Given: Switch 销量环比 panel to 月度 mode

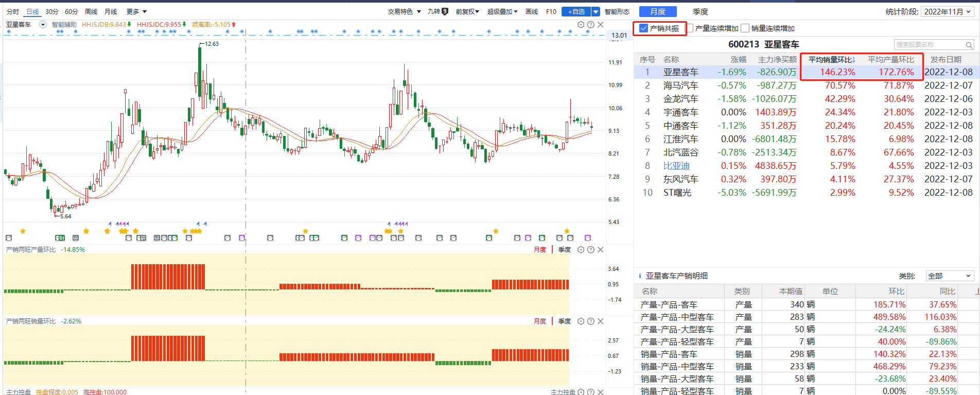Looking at the screenshot, I should coord(539,321).
